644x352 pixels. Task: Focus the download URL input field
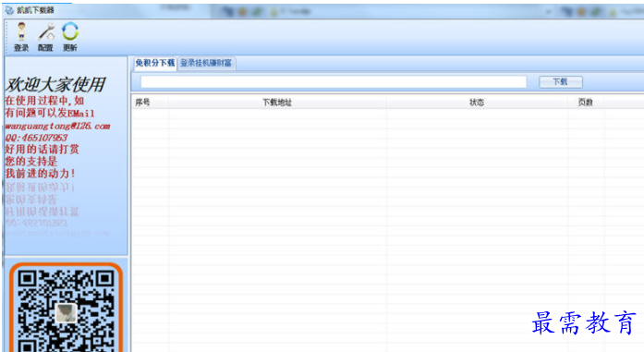(334, 81)
